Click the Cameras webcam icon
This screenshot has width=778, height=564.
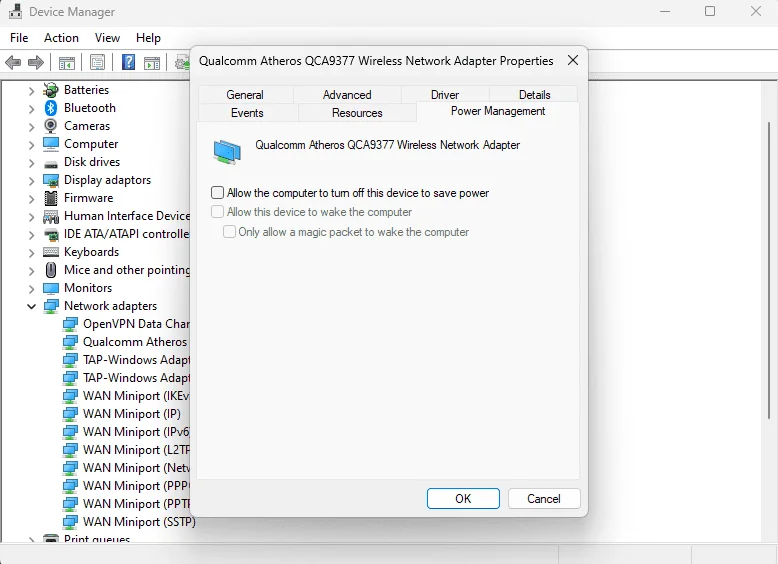coord(51,126)
